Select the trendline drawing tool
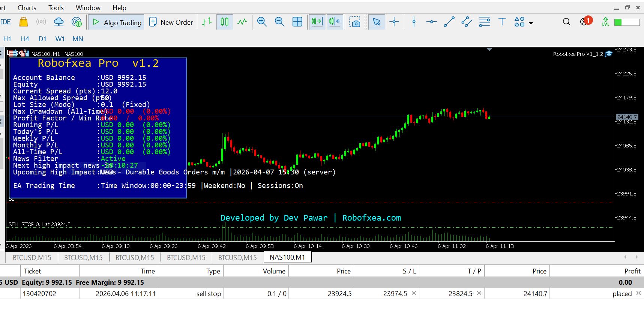 point(449,22)
